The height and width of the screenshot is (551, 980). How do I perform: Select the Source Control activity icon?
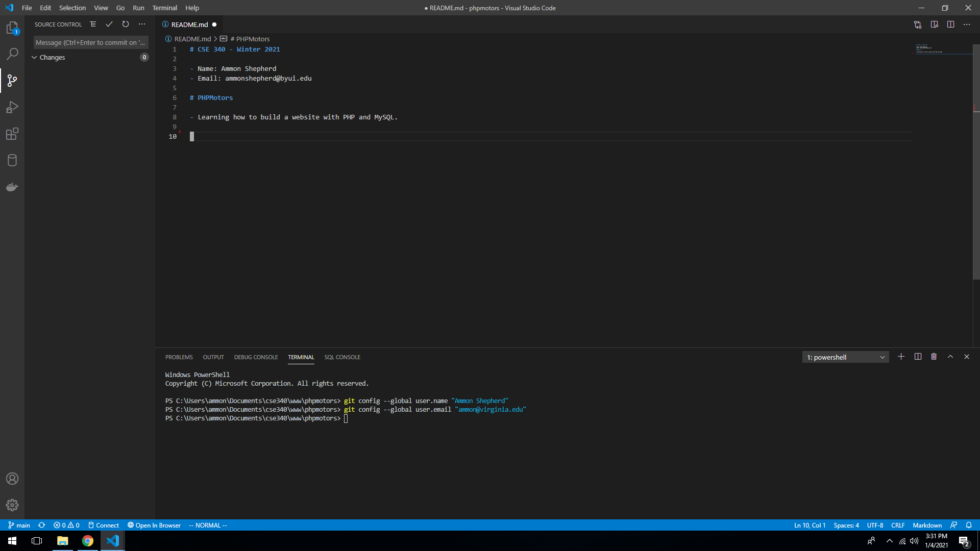tap(12, 81)
